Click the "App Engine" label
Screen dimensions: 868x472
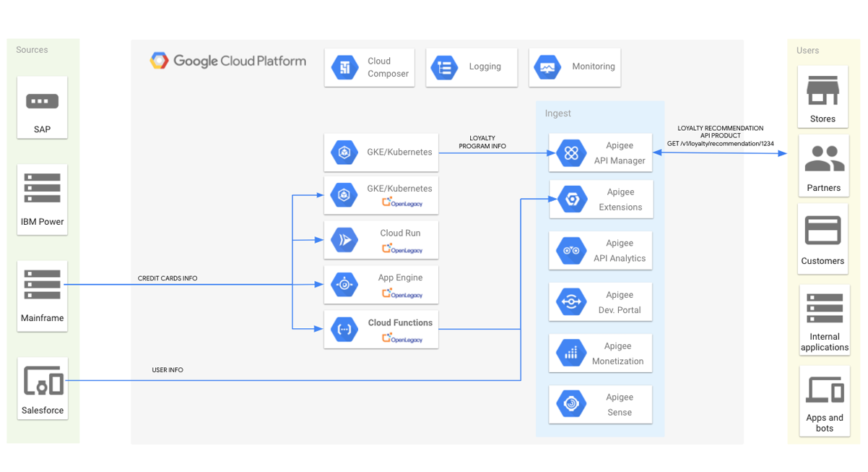point(400,278)
